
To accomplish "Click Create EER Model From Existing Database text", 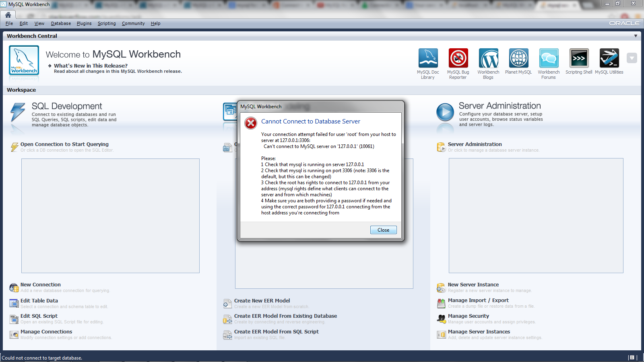I will [286, 316].
